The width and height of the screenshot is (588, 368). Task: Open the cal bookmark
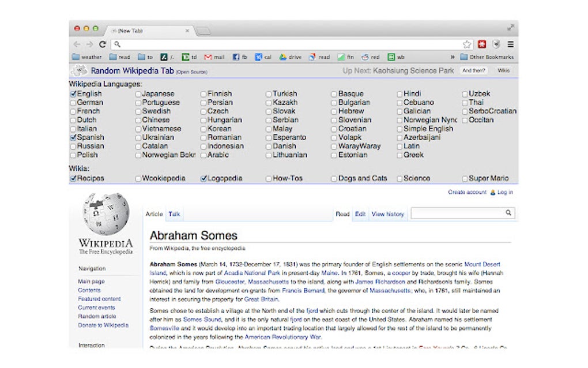tap(263, 57)
